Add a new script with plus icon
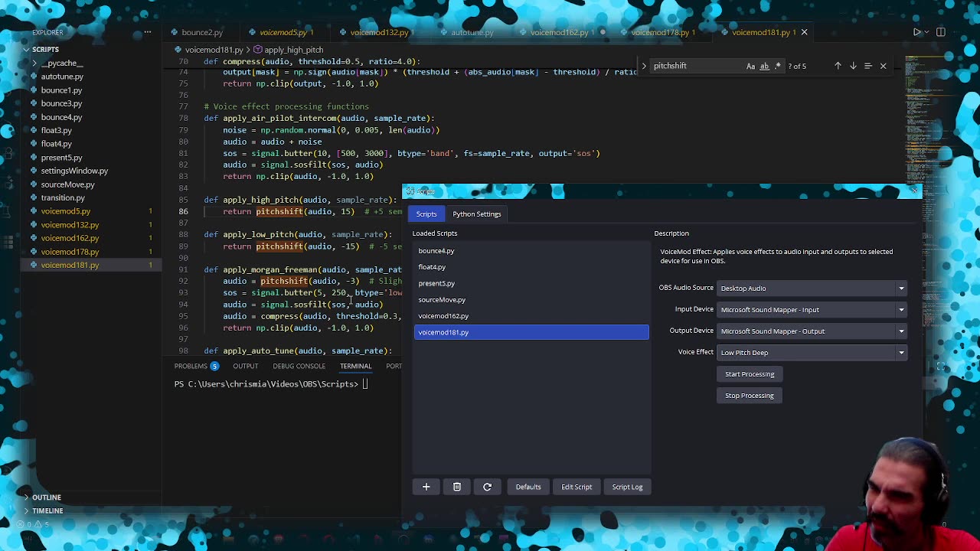The width and height of the screenshot is (980, 551). click(426, 487)
